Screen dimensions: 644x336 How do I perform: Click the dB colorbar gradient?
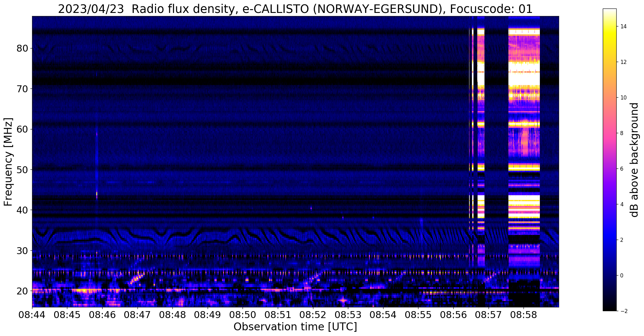click(x=609, y=160)
